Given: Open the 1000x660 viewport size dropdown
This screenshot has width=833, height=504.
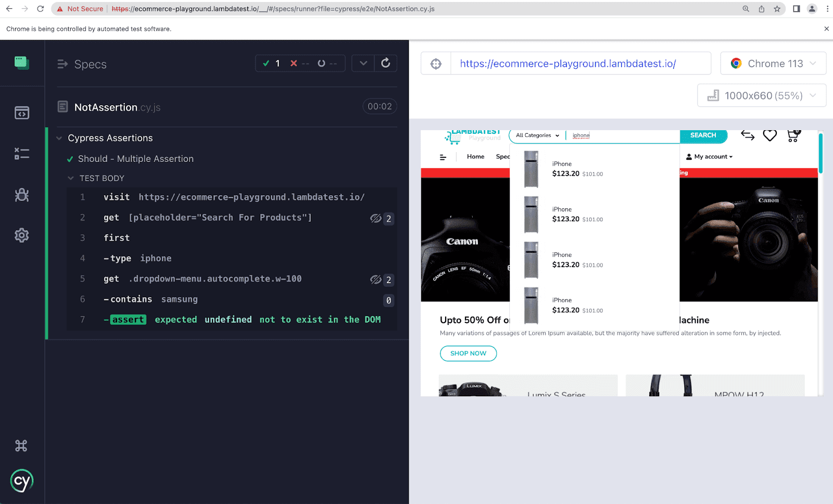Looking at the screenshot, I should [761, 95].
